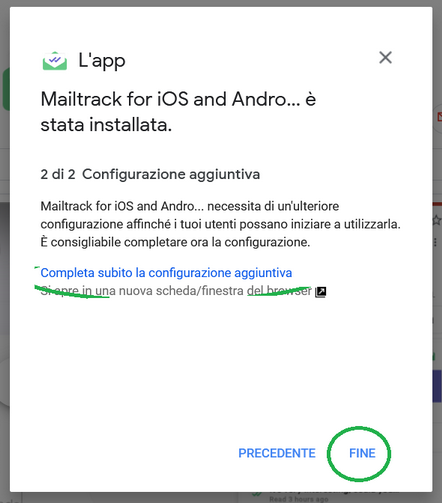Click the red mail icon at right edge
This screenshot has height=503, width=442.
point(439,117)
